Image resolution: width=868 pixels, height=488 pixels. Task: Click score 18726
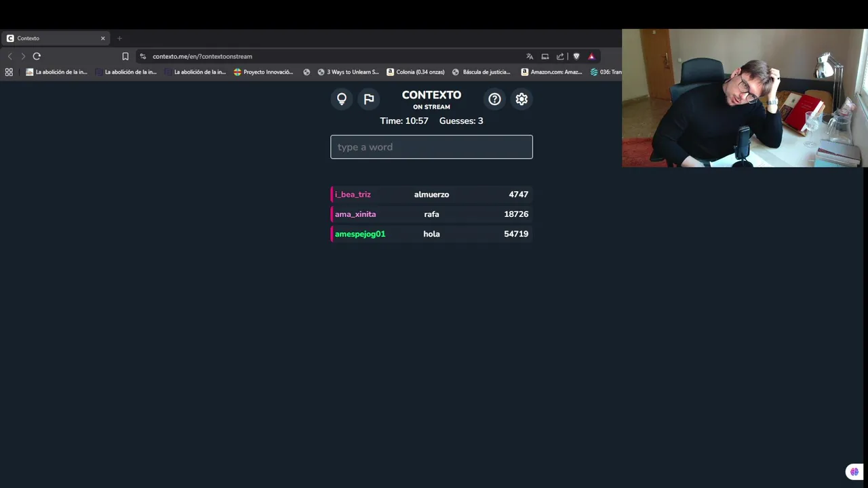point(516,214)
